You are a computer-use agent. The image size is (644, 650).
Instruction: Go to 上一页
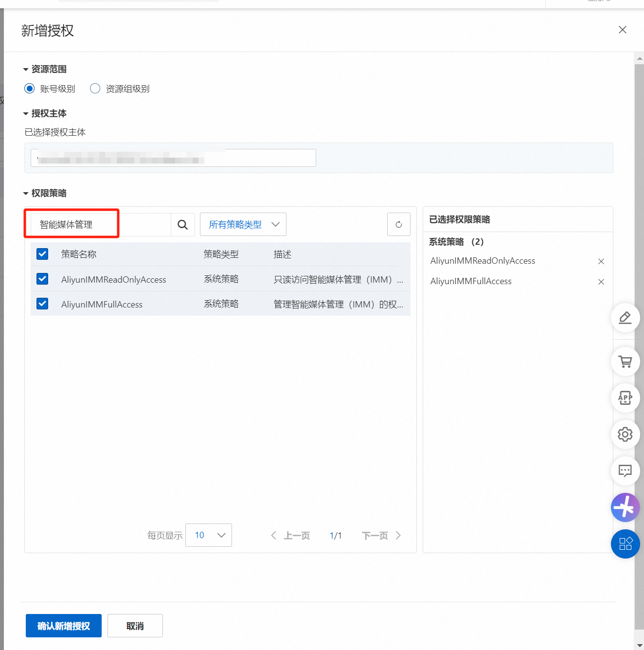point(291,536)
